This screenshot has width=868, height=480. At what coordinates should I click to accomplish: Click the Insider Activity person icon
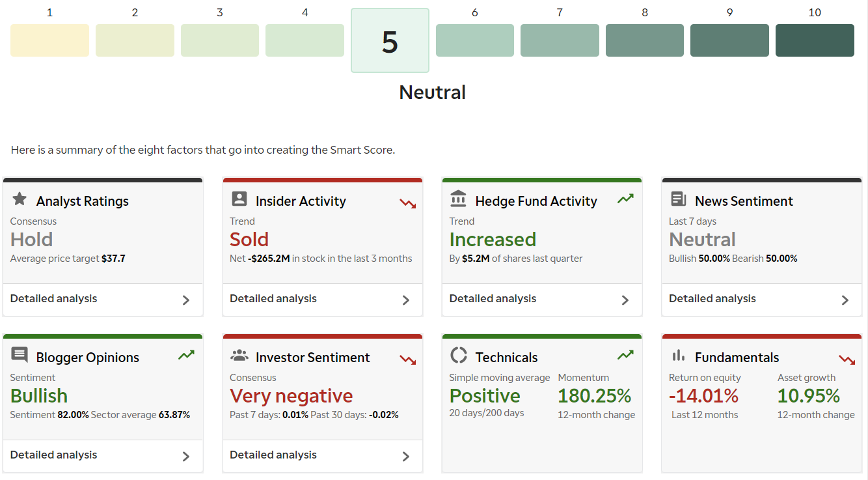coord(239,199)
